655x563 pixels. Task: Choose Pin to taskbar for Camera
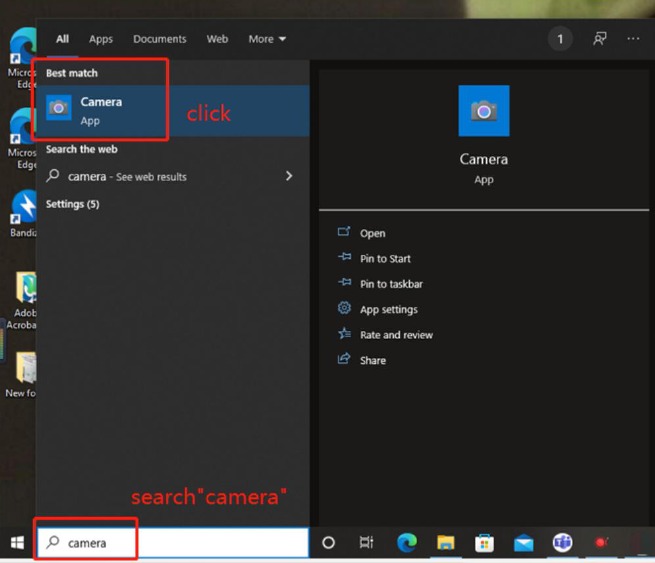point(391,284)
